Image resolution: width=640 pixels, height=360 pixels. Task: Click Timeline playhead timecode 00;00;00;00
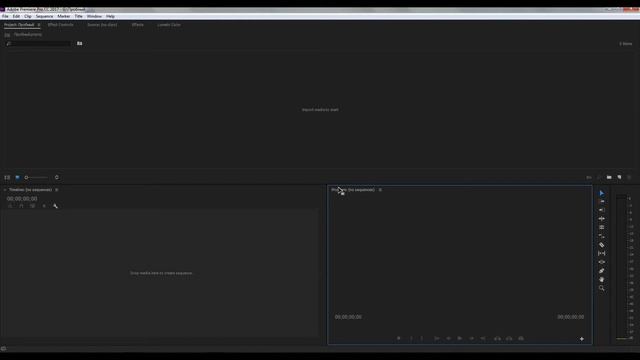(22, 199)
